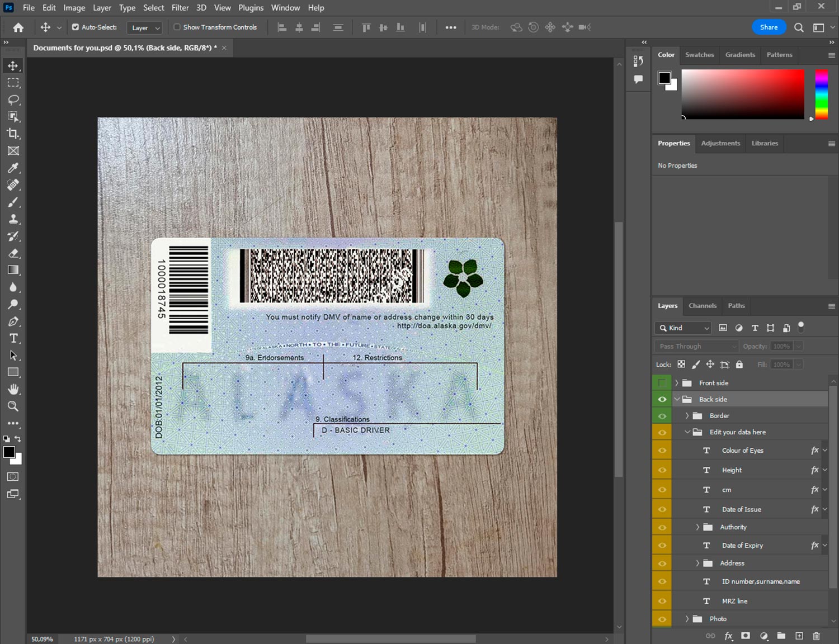Click the Share button
Image resolution: width=839 pixels, height=644 pixels.
(x=769, y=27)
